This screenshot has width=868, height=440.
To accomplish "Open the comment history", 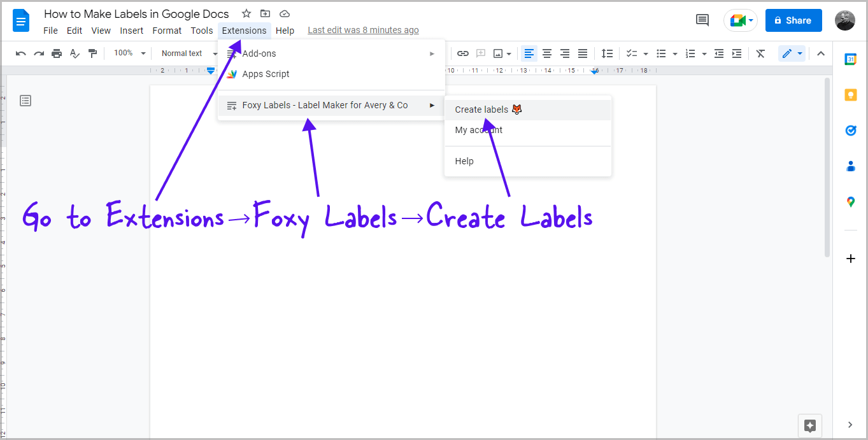I will 702,20.
